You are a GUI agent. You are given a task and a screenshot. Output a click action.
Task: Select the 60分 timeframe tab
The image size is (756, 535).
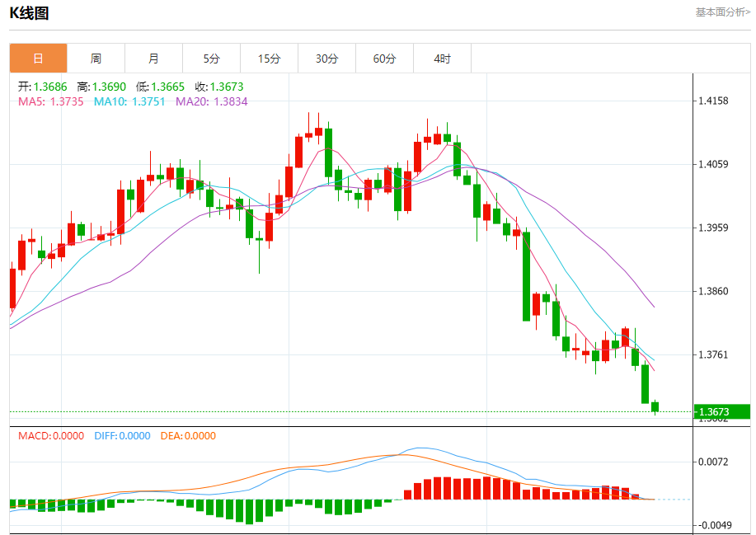click(x=384, y=59)
